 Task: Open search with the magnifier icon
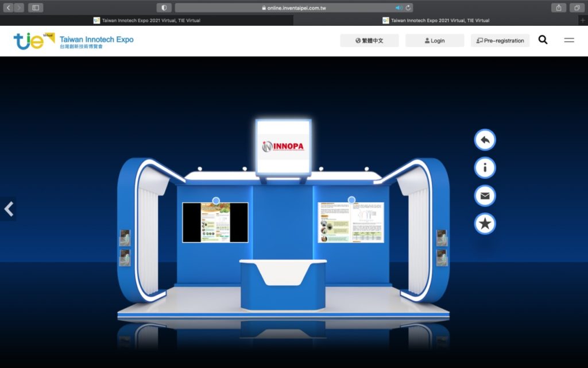[x=543, y=40]
